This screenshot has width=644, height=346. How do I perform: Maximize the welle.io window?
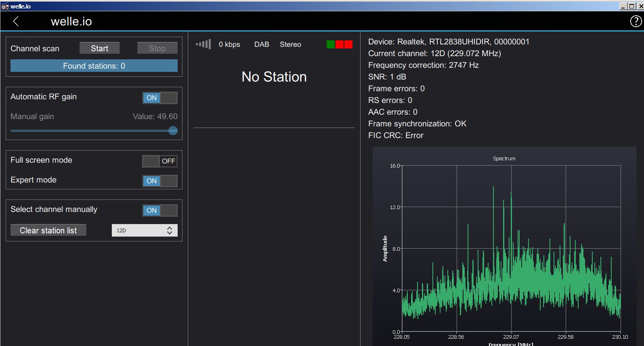(631, 6)
